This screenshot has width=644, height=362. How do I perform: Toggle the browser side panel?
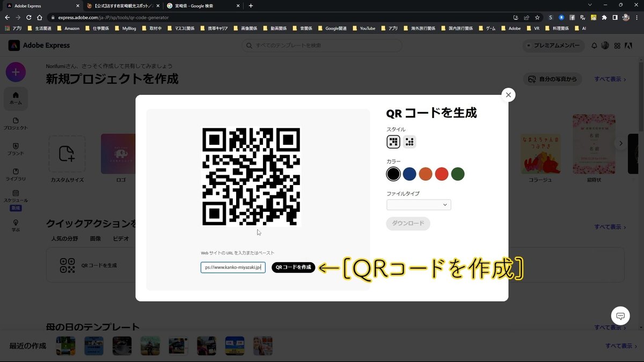[616, 18]
